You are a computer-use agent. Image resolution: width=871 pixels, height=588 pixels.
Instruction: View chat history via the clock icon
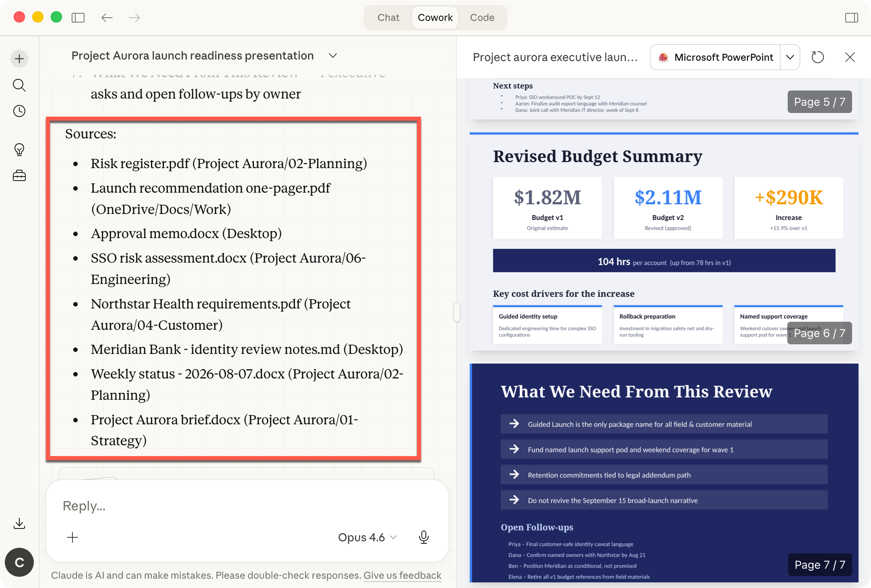pyautogui.click(x=19, y=111)
